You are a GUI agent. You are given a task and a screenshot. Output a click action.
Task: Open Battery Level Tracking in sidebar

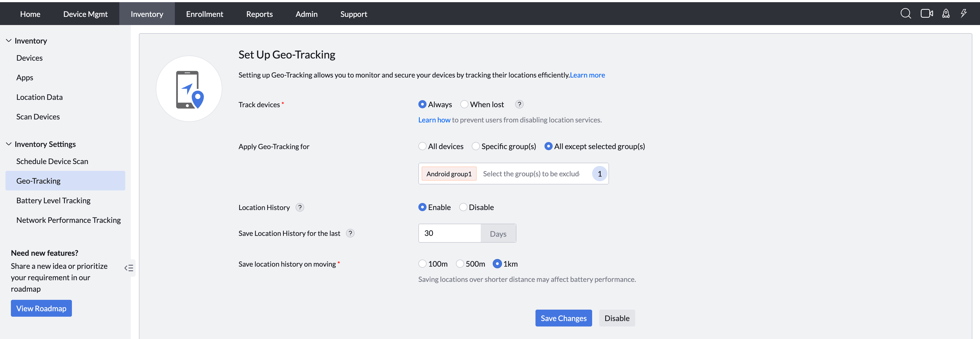pyautogui.click(x=53, y=200)
